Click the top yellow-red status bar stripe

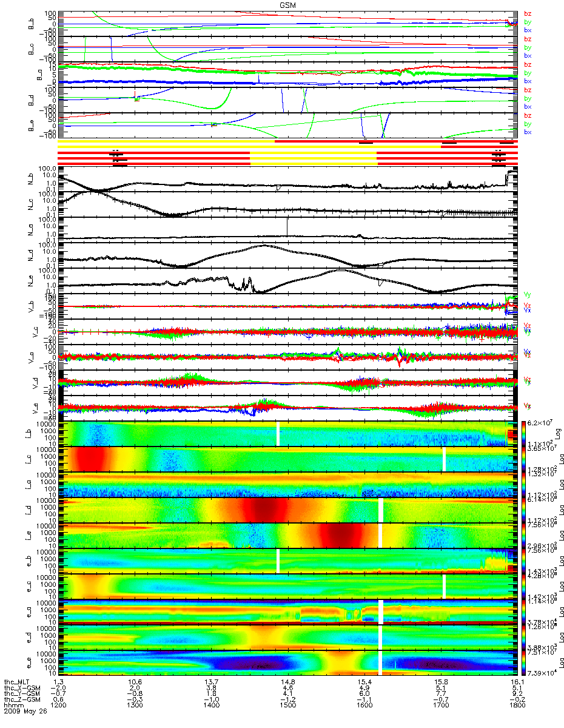point(287,143)
